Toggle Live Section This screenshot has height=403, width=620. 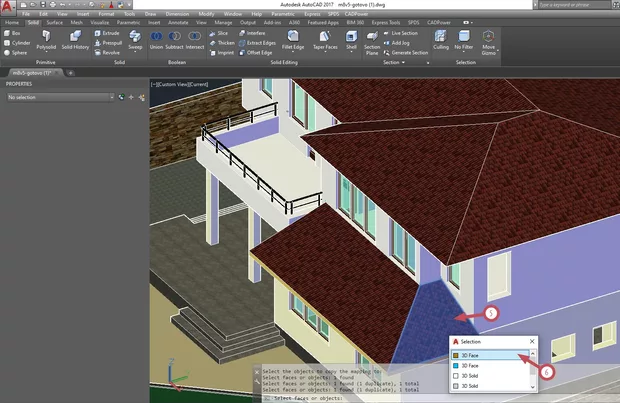402,33
